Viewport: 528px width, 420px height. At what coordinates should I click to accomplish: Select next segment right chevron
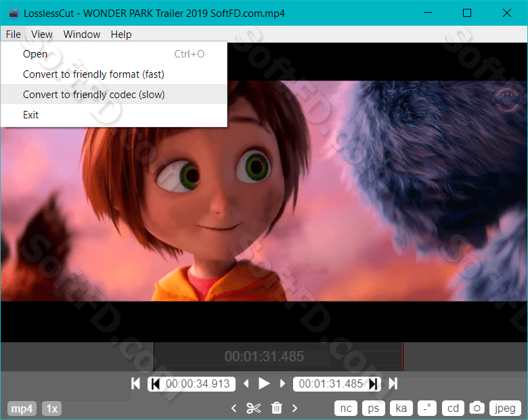point(295,409)
